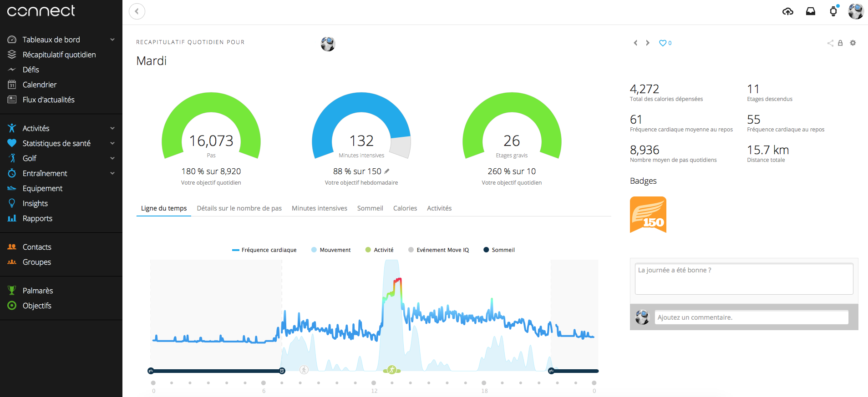Click the Activités figure icon
This screenshot has height=397, width=868.
point(12,128)
